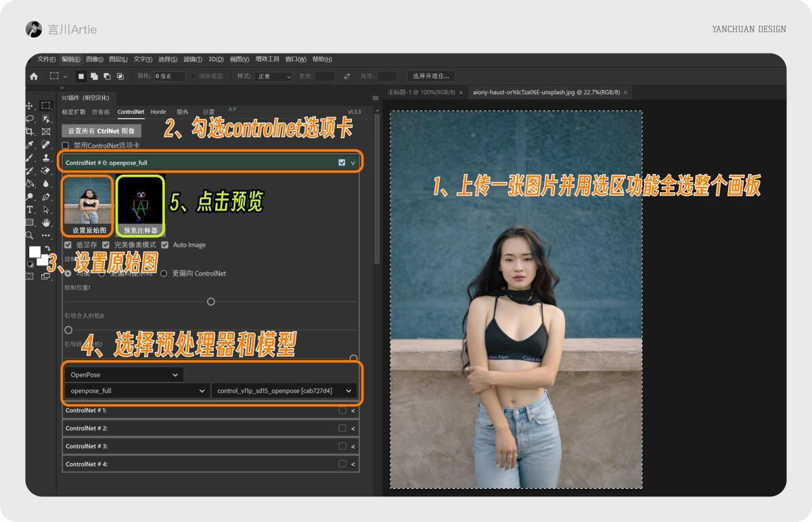The image size is (812, 522).
Task: Activate the Crop tool
Action: [29, 131]
